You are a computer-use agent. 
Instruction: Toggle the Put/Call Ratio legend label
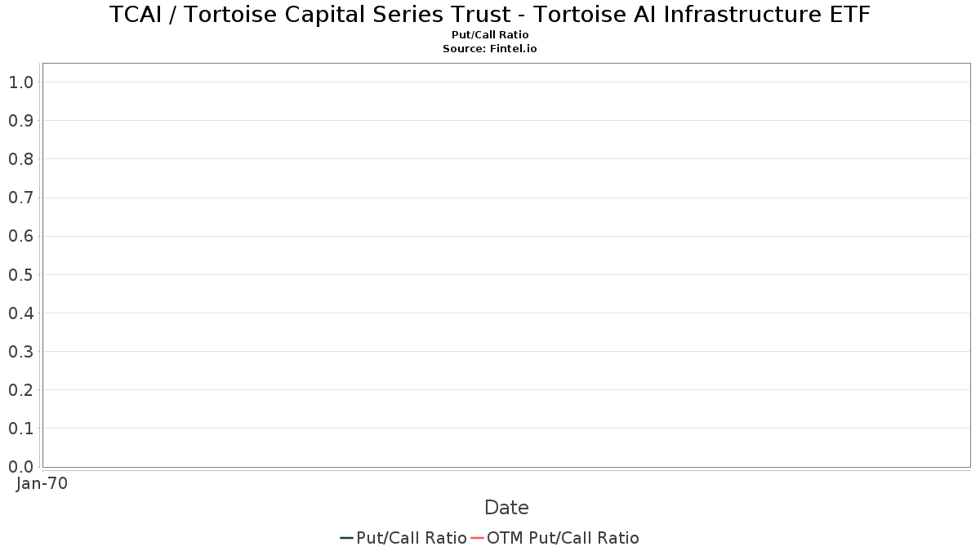[412, 538]
